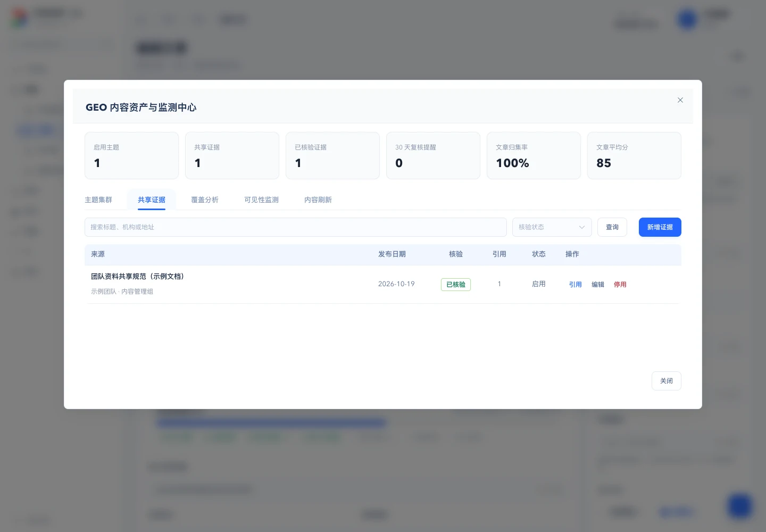Focus the 搜索标题、机构或地址 search field

click(x=296, y=227)
